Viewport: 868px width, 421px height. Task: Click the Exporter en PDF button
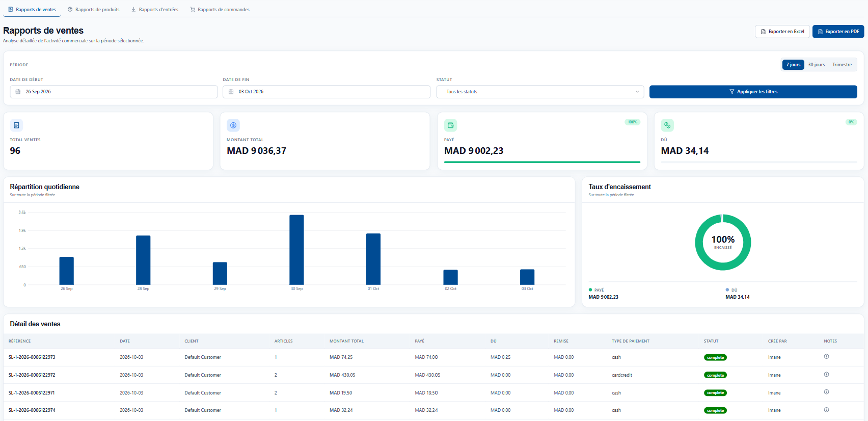coord(838,32)
